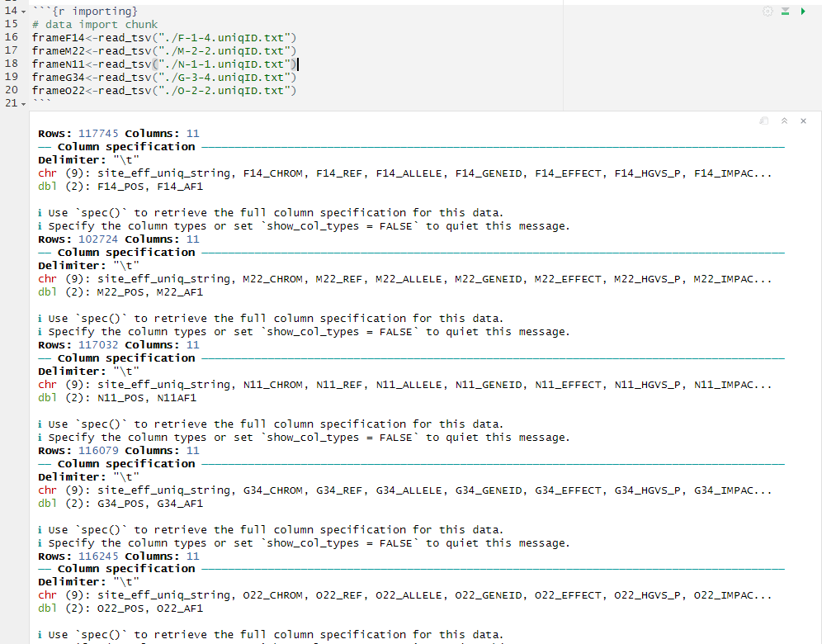Click the G34_IMPAC... truncated column name
Image resolution: width=822 pixels, height=644 pixels.
[x=733, y=490]
